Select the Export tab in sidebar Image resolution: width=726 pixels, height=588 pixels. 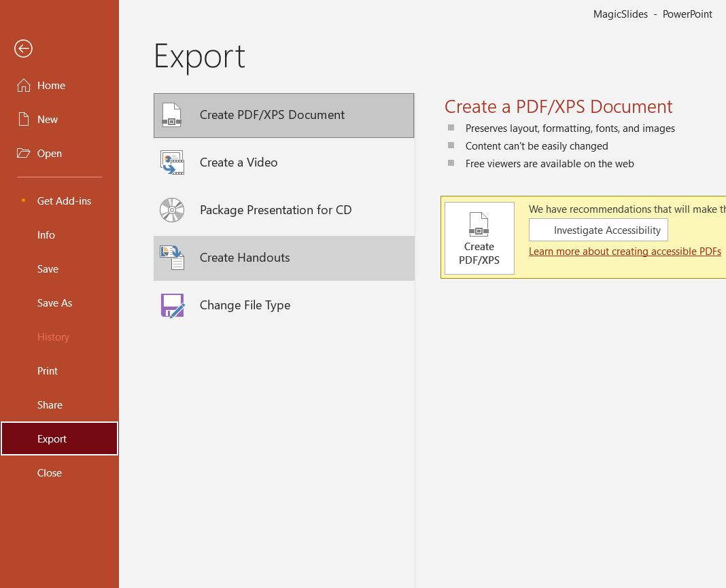tap(52, 439)
